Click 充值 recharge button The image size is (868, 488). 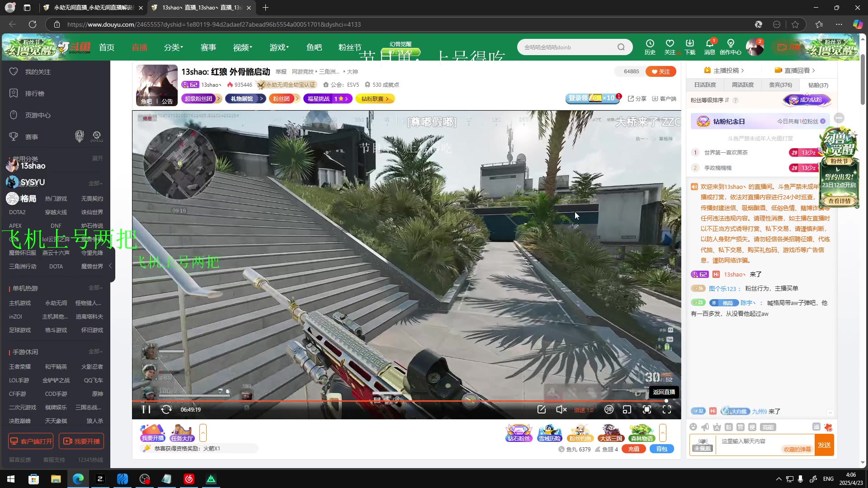[634, 449]
